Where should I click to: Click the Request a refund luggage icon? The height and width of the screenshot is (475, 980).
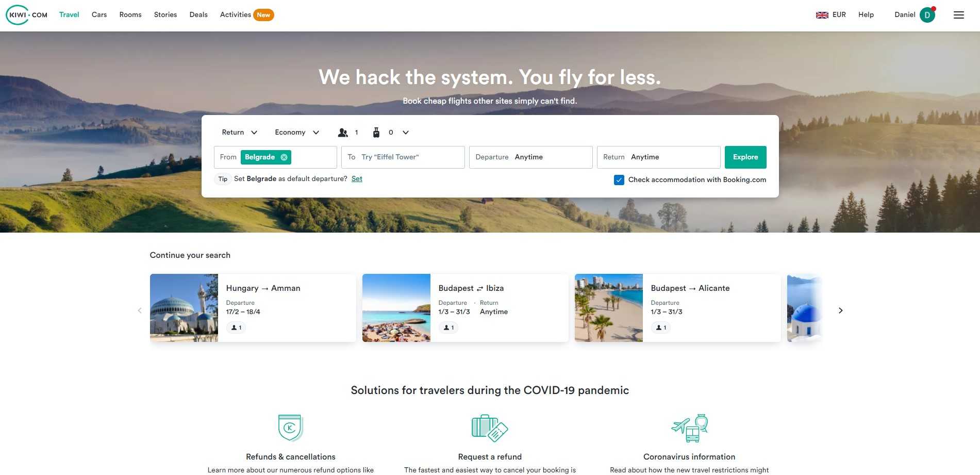coord(490,428)
